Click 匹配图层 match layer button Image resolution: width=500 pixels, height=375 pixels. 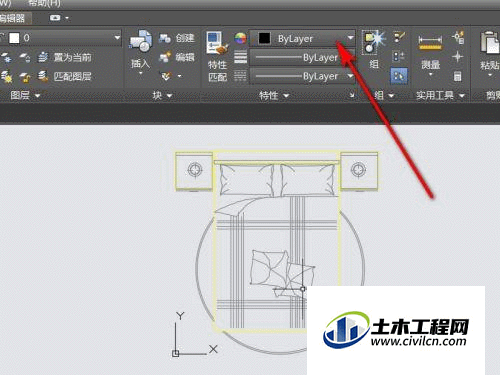point(73,77)
